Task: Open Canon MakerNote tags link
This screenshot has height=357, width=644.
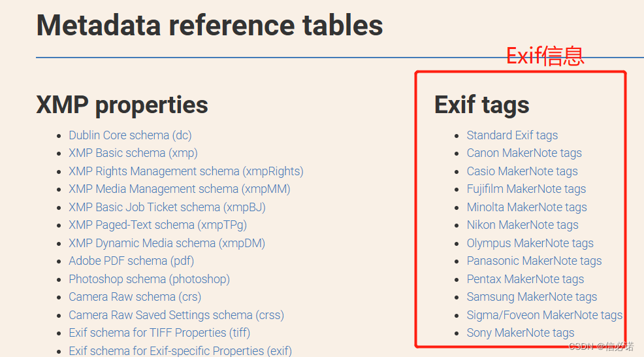Action: click(x=524, y=153)
